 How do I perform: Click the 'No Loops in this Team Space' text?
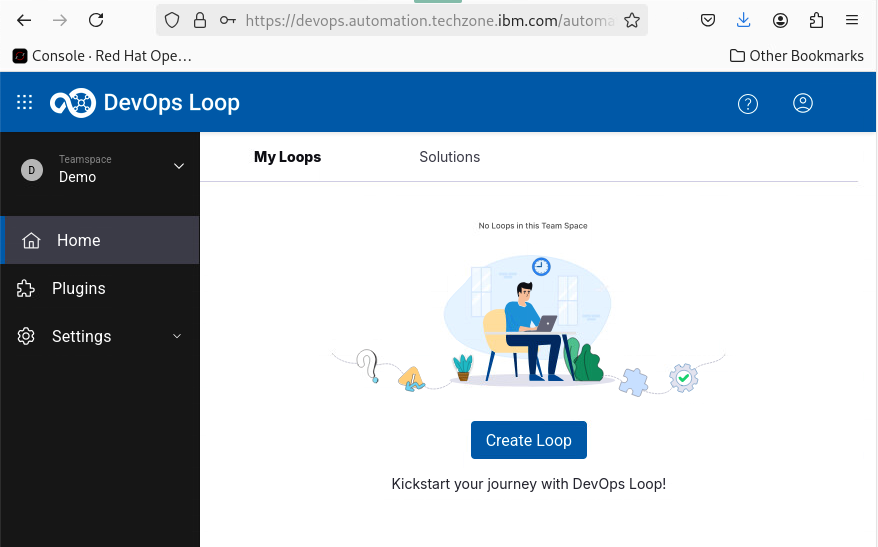click(x=533, y=226)
